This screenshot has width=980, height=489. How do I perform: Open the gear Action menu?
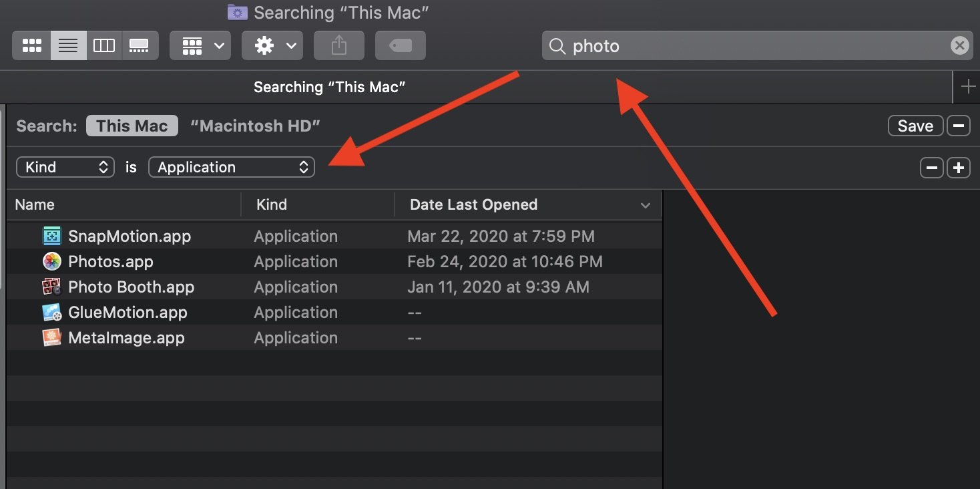click(272, 46)
